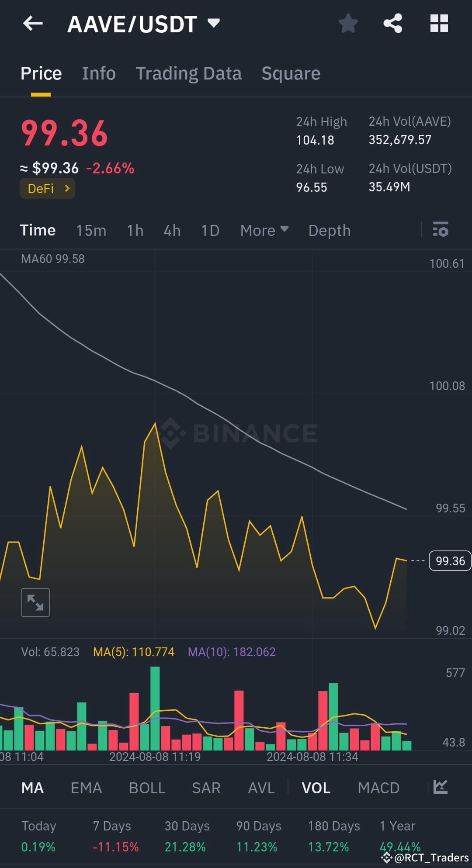The height and width of the screenshot is (868, 472).
Task: Open the candlestick indicator icon beside MACD
Action: 438,788
